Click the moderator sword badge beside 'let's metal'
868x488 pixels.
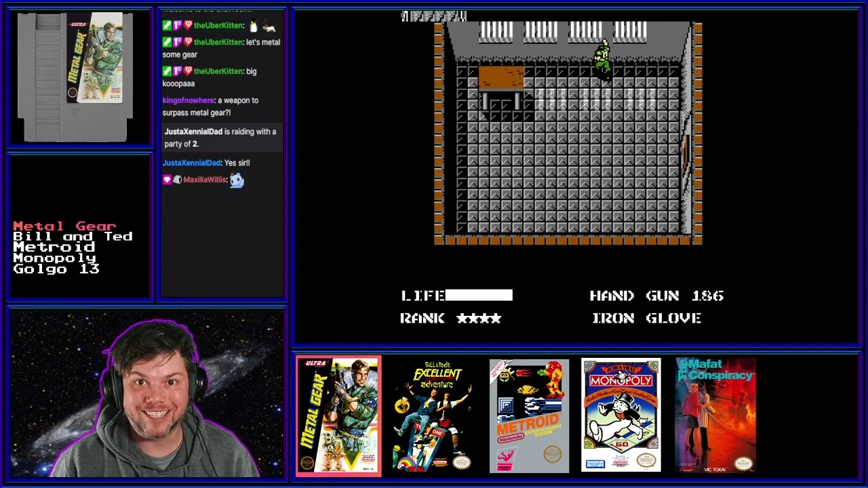click(167, 42)
